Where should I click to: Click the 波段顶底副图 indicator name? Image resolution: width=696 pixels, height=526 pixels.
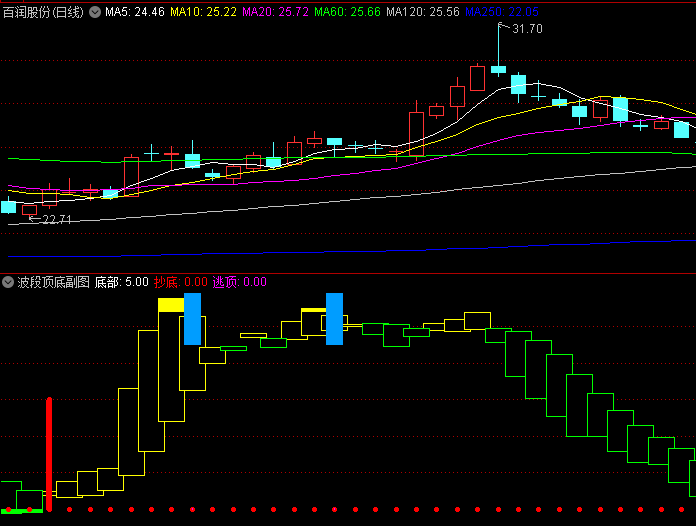coord(53,282)
